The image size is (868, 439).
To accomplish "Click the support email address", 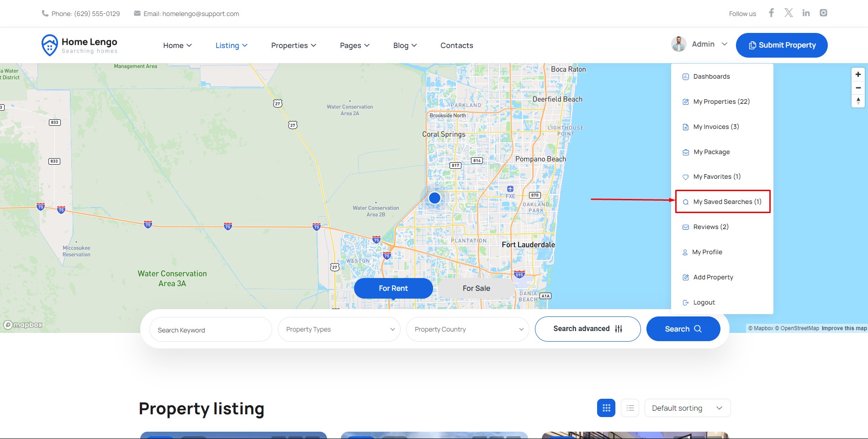I will [x=201, y=14].
